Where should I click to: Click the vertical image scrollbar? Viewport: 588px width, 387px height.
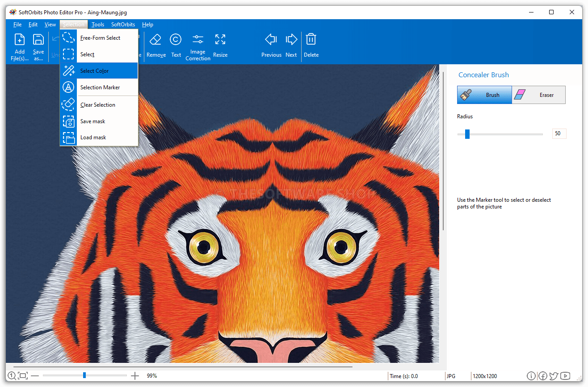point(443,151)
